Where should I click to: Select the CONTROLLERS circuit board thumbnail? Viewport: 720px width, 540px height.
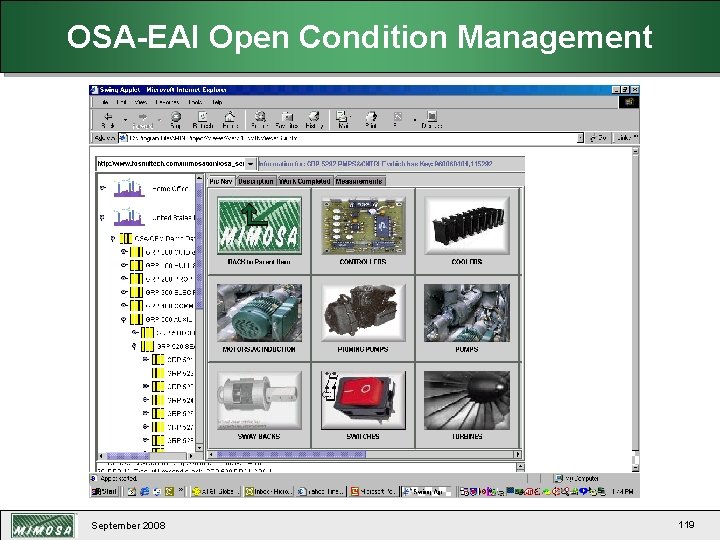[x=363, y=225]
